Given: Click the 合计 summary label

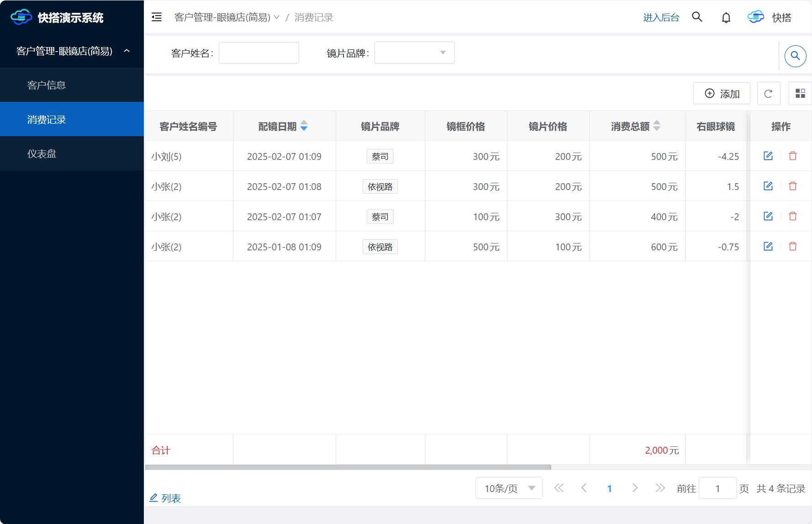Looking at the screenshot, I should 161,450.
